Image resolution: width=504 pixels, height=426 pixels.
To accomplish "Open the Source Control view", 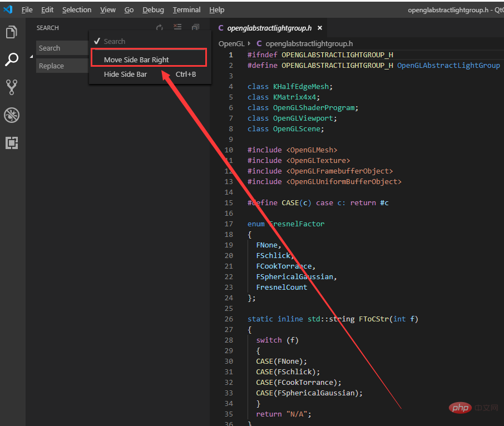I will coord(12,87).
